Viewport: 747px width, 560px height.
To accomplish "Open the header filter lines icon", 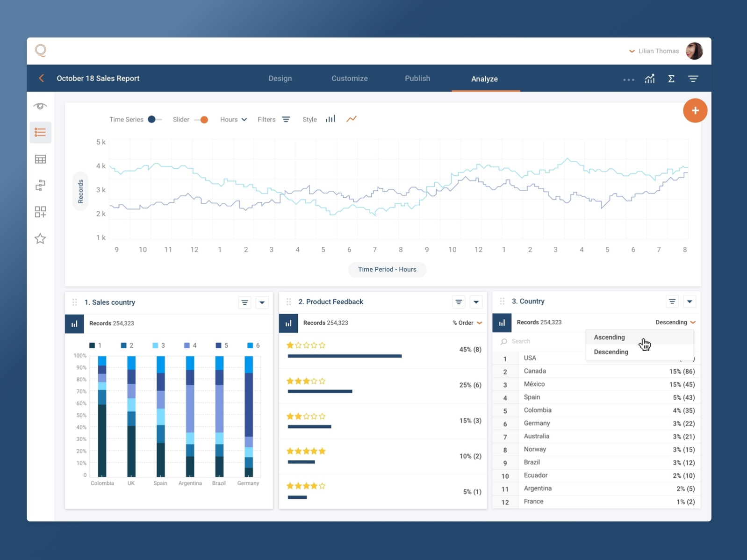I will [x=693, y=79].
